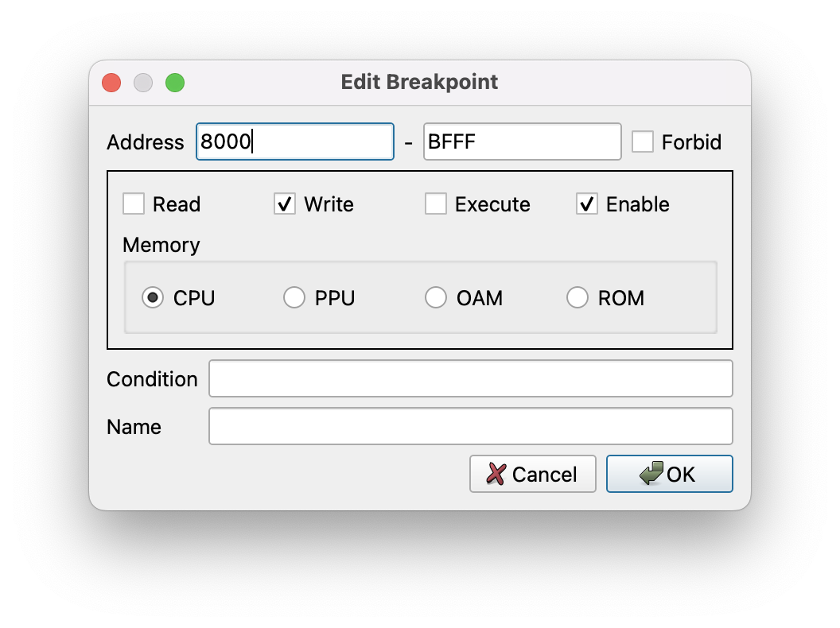Screen dimensions: 840x628
Task: Focus the Name text field
Action: (x=470, y=427)
